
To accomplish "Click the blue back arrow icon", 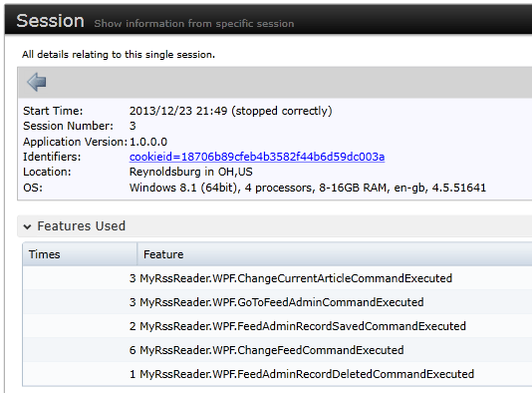I will (x=37, y=82).
